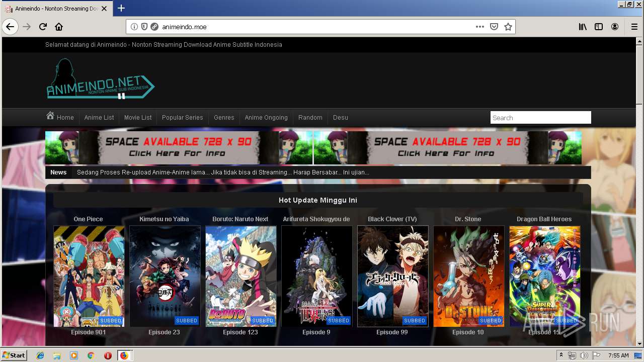Click the news ticker text
The width and height of the screenshot is (644, 362).
pyautogui.click(x=223, y=172)
